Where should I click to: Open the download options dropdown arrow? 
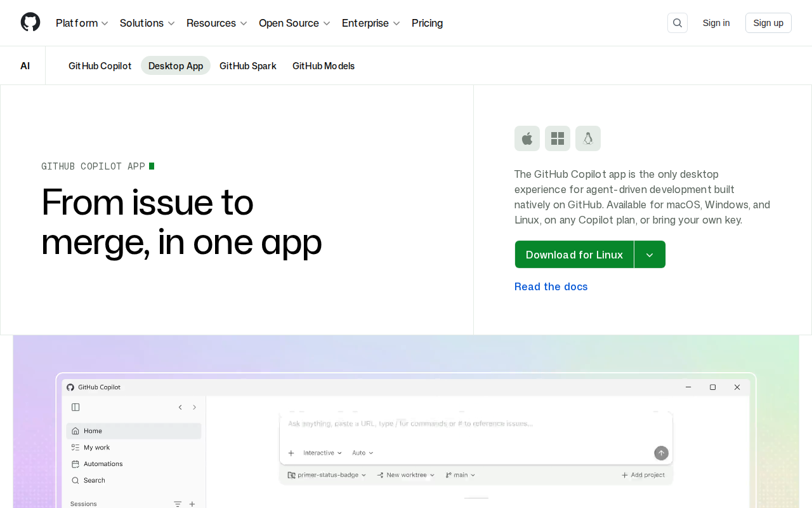point(650,255)
